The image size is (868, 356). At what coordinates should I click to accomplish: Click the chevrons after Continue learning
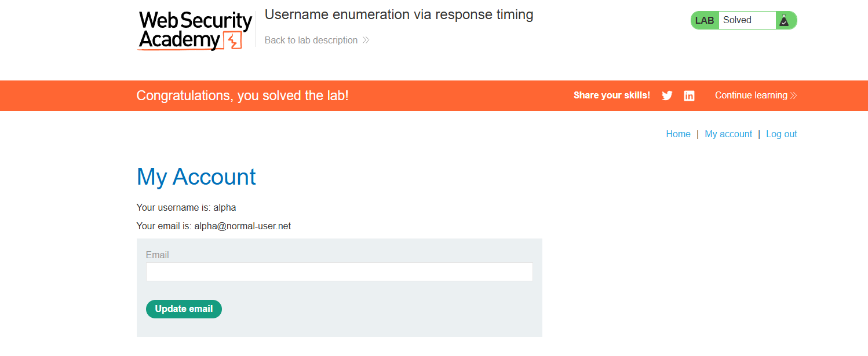(x=794, y=96)
